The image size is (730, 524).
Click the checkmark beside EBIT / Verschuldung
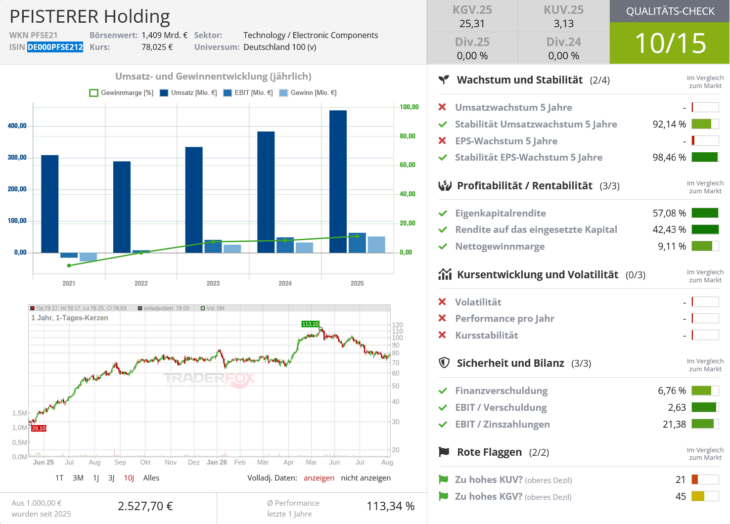[443, 407]
